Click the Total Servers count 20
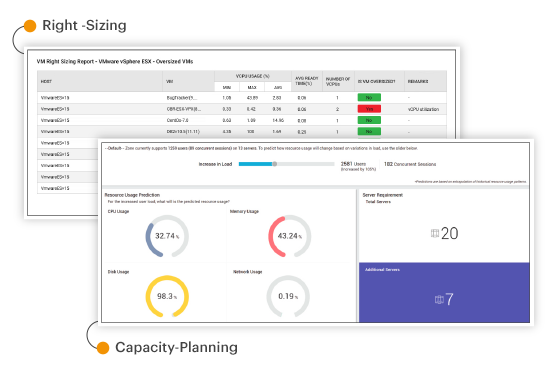Viewport: 558px width, 374px height. (x=449, y=233)
